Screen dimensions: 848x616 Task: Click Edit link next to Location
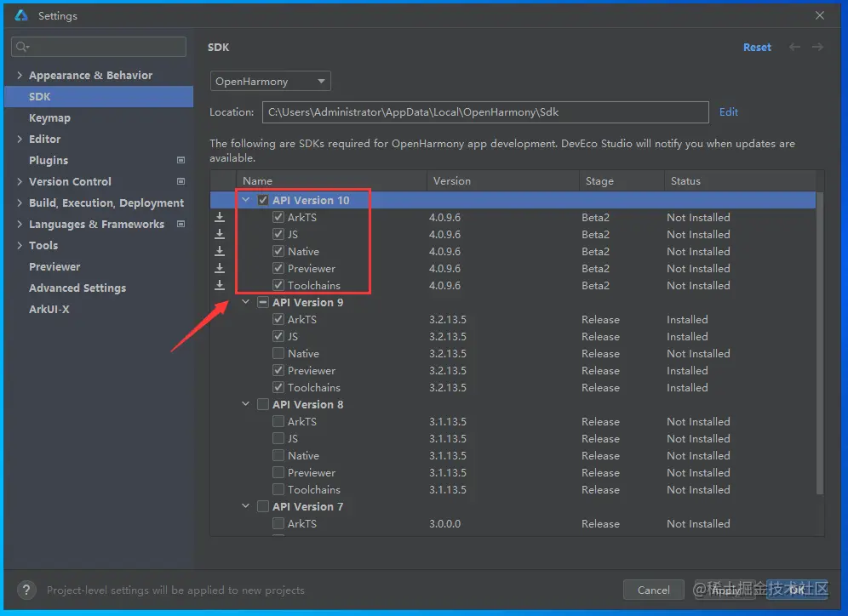point(729,111)
